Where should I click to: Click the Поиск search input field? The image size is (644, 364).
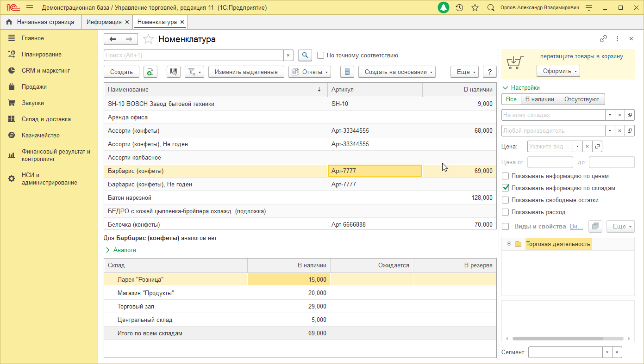(x=194, y=56)
